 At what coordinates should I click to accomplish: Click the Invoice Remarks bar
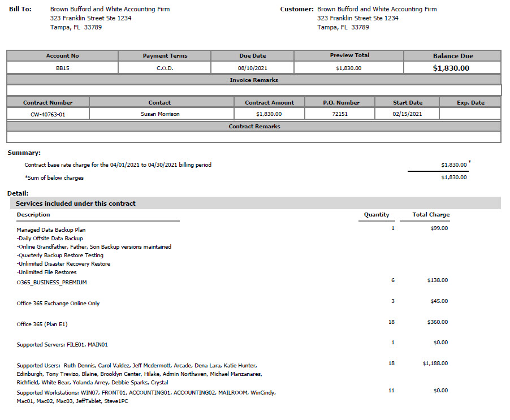254,80
